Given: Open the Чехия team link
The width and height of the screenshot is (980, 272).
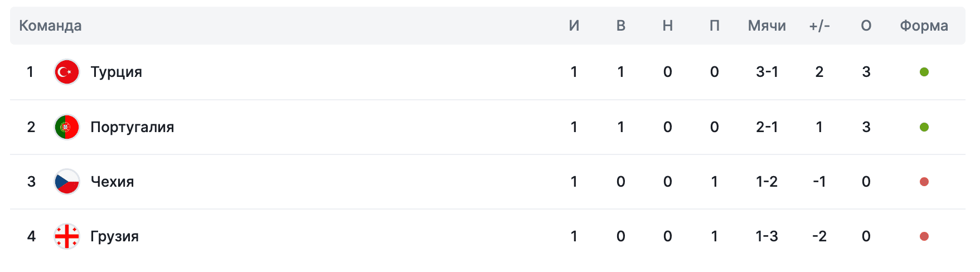Looking at the screenshot, I should pyautogui.click(x=112, y=182).
